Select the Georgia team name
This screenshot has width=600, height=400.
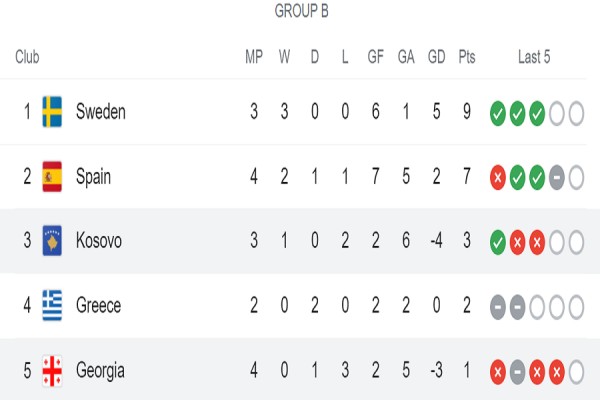100,371
